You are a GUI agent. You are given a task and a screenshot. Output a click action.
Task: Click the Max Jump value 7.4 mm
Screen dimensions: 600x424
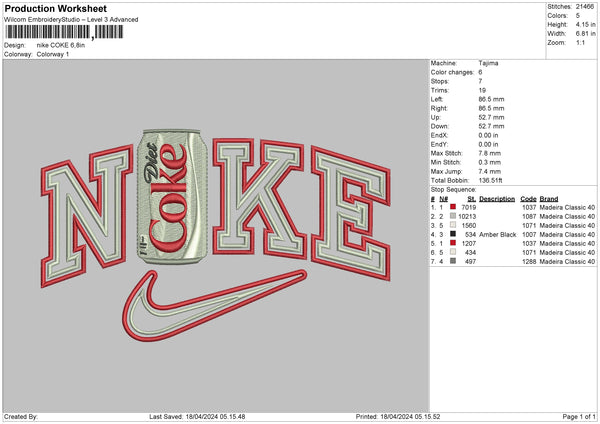(489, 171)
